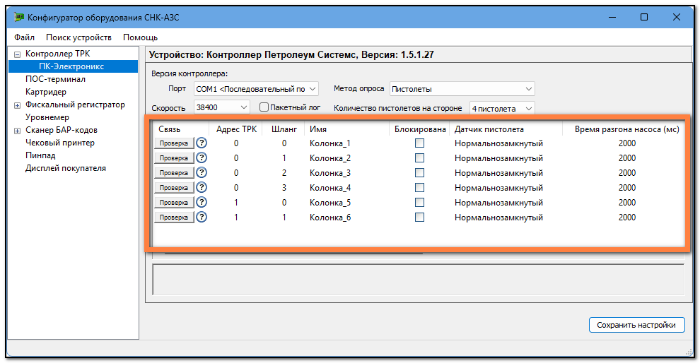This screenshot has height=363, width=700.
Task: Open the Помощь menu
Action: pos(140,38)
